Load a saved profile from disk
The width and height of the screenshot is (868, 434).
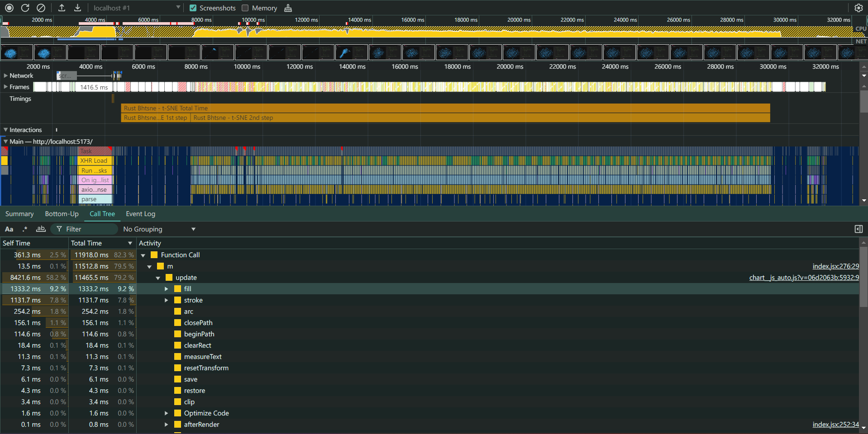[62, 8]
